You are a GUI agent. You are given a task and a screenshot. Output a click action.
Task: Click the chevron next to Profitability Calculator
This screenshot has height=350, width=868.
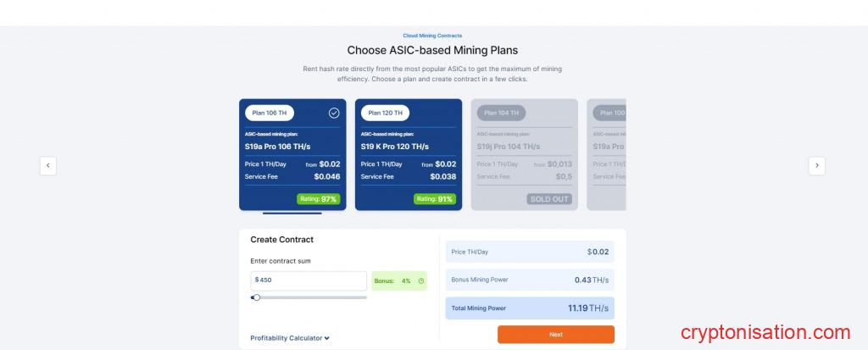pyautogui.click(x=327, y=338)
